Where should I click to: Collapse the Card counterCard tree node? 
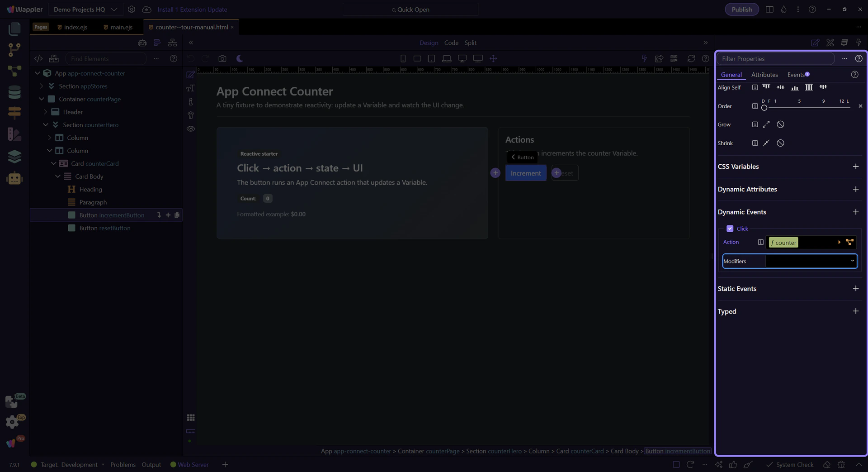point(54,163)
